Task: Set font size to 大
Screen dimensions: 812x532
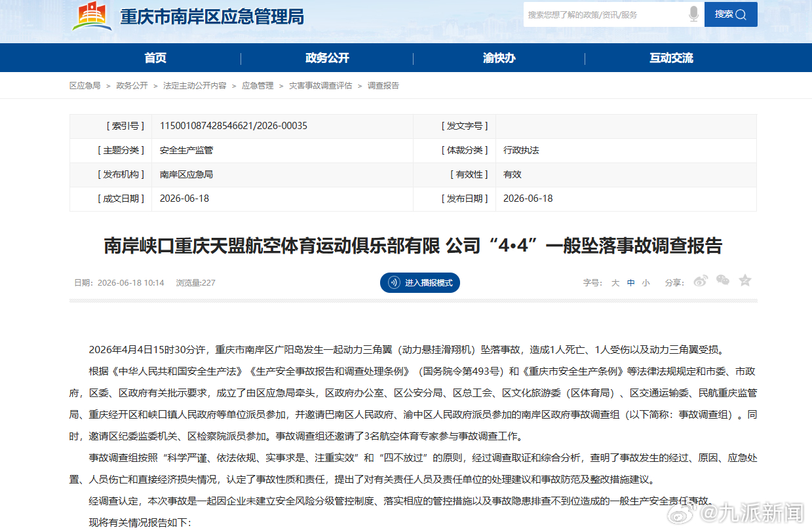Action: point(615,283)
